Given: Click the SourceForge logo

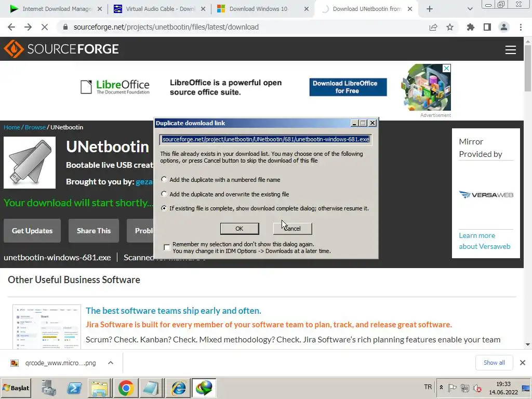Looking at the screenshot, I should tap(61, 49).
